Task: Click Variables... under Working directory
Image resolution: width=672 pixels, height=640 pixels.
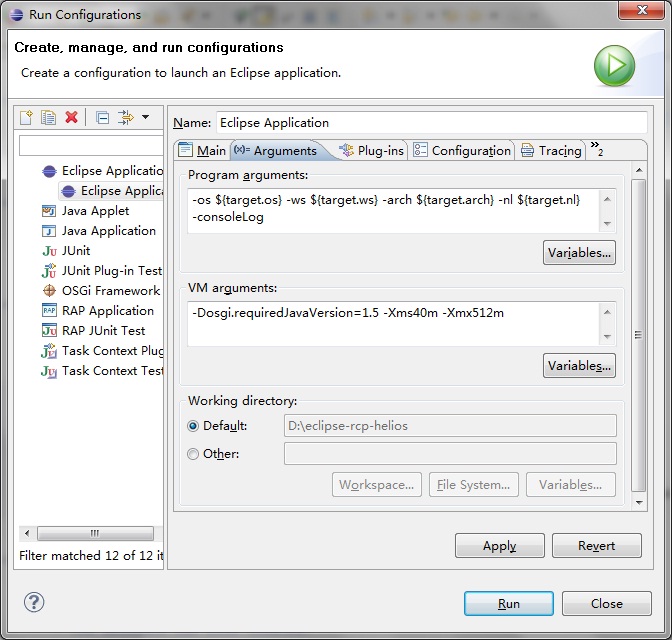Action: [x=570, y=485]
